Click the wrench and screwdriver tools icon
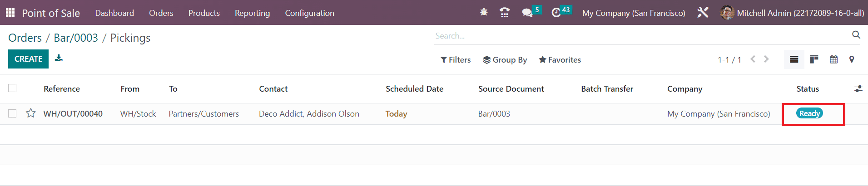The width and height of the screenshot is (868, 186). 703,12
